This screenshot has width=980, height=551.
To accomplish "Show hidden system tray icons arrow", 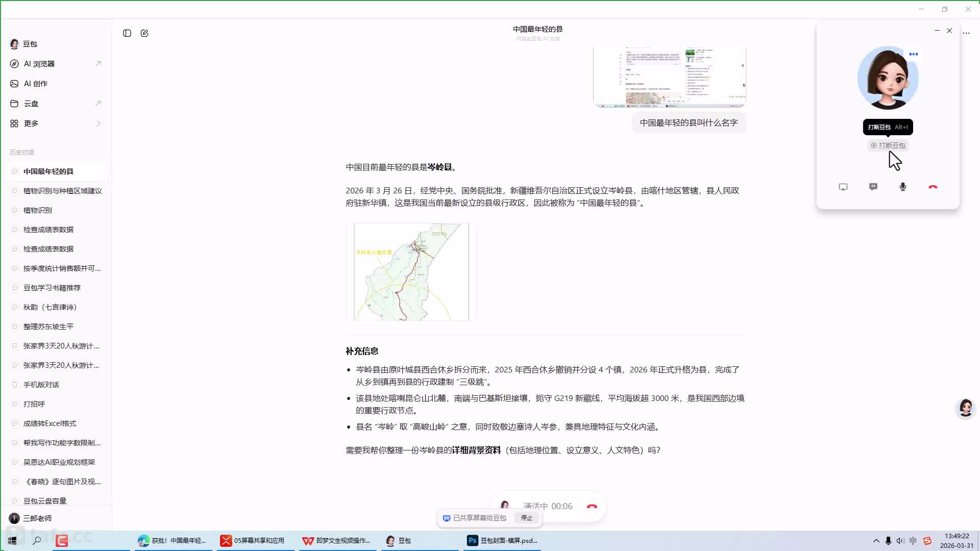I will pos(876,541).
